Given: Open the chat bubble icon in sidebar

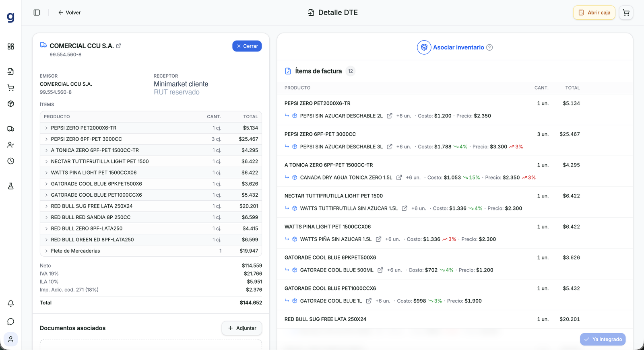Looking at the screenshot, I should [x=11, y=321].
